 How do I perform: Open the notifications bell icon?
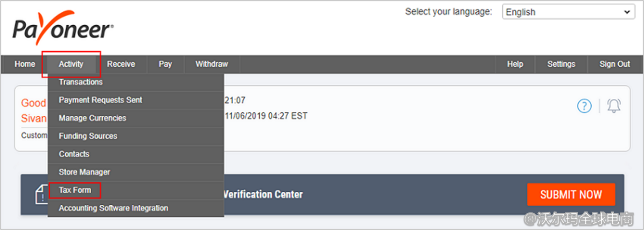tap(614, 106)
